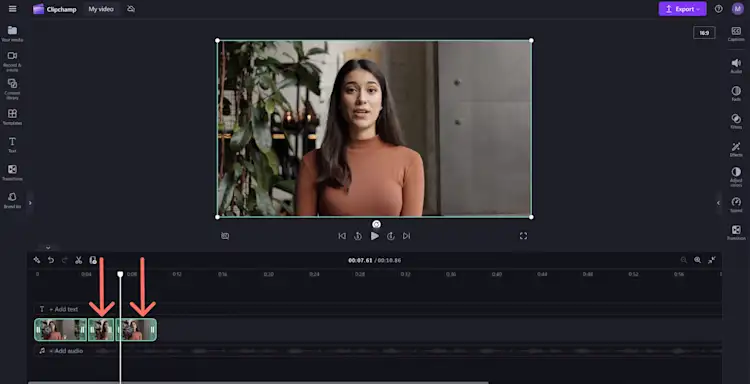Open Your media tab in sidebar
750x384 pixels.
click(12, 33)
